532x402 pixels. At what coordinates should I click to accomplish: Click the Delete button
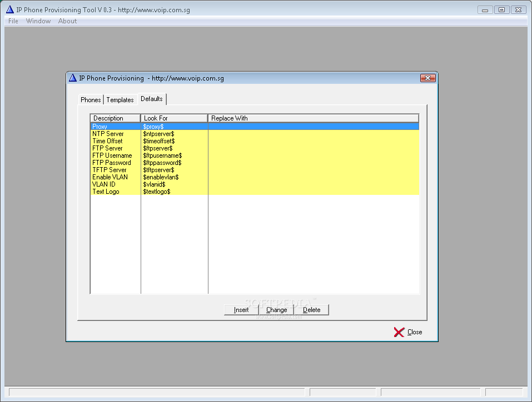coord(311,310)
